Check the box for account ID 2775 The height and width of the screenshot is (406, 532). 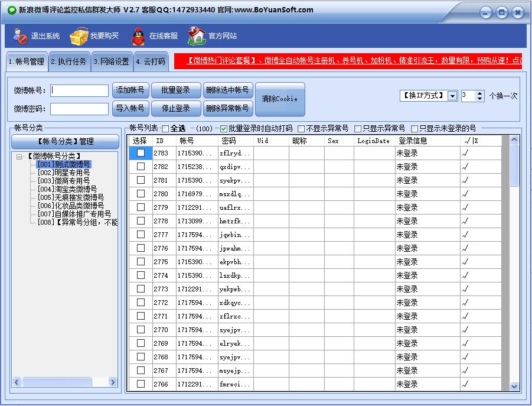tap(141, 261)
